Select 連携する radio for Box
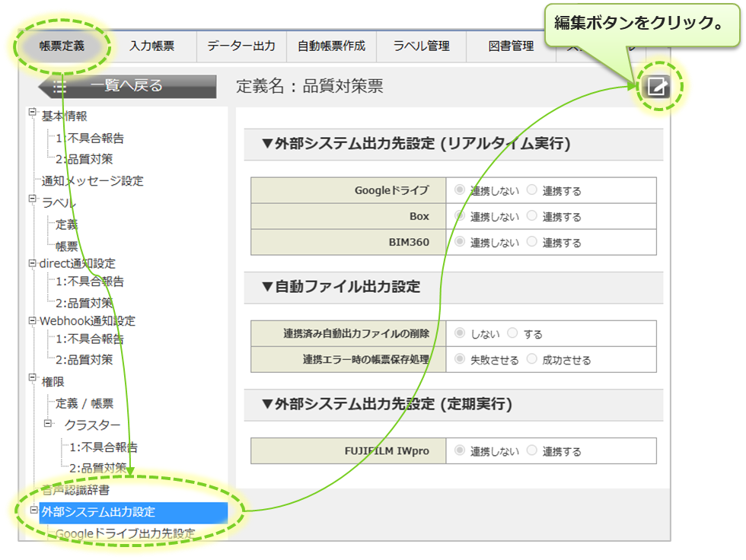746x560 pixels. click(x=532, y=216)
